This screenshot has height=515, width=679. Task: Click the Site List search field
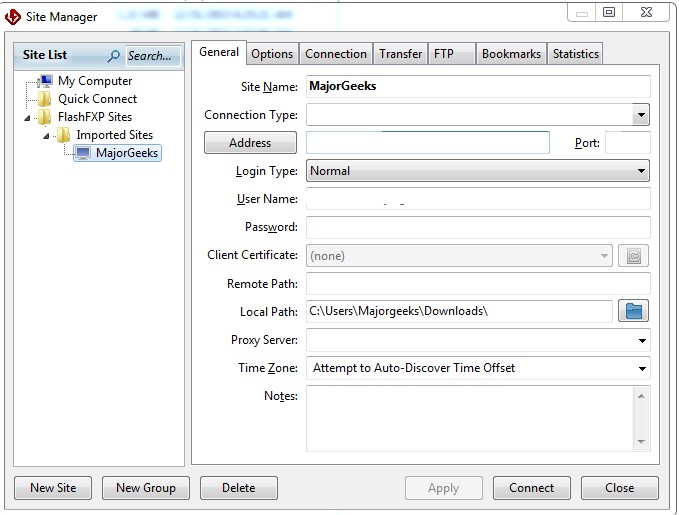click(x=153, y=56)
